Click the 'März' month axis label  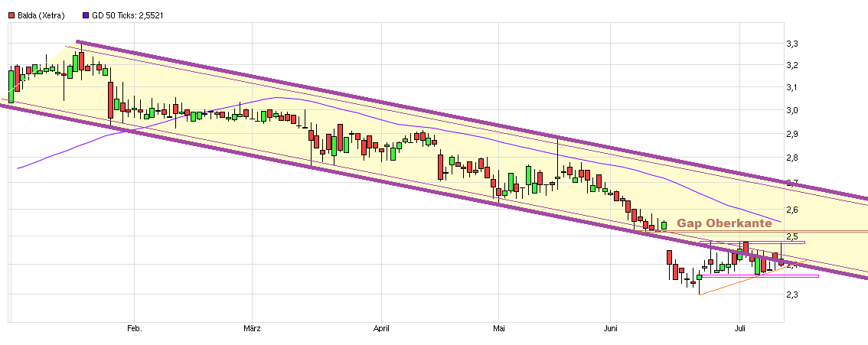pyautogui.click(x=252, y=328)
